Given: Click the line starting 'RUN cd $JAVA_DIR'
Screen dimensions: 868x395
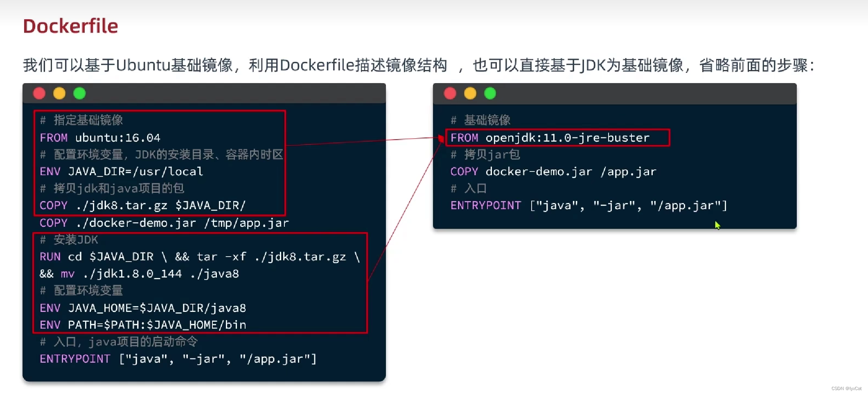Looking at the screenshot, I should [x=200, y=257].
